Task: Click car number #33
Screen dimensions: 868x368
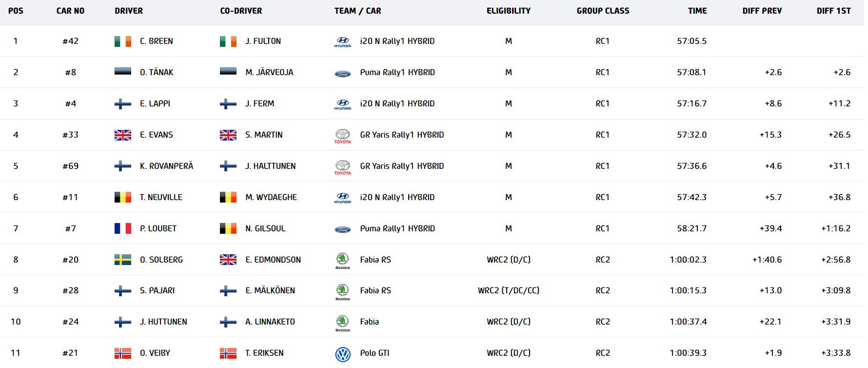Action: pyautogui.click(x=70, y=135)
